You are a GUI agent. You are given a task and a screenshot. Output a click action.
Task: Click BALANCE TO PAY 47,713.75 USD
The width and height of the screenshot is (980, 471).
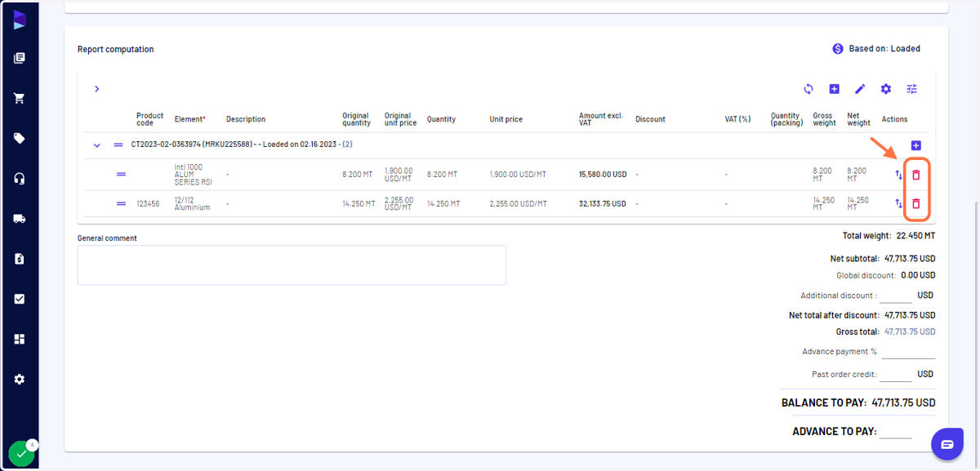point(858,403)
